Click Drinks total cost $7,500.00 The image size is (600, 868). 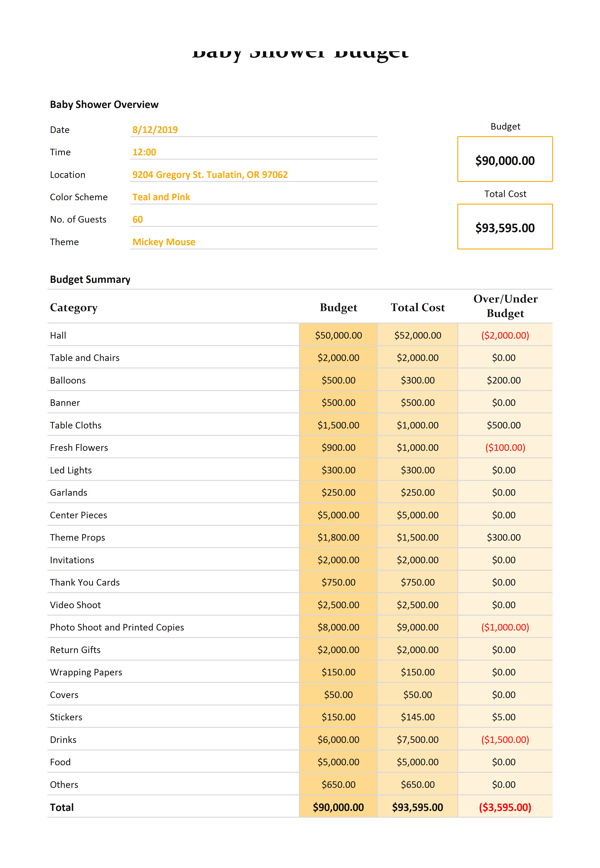418,740
